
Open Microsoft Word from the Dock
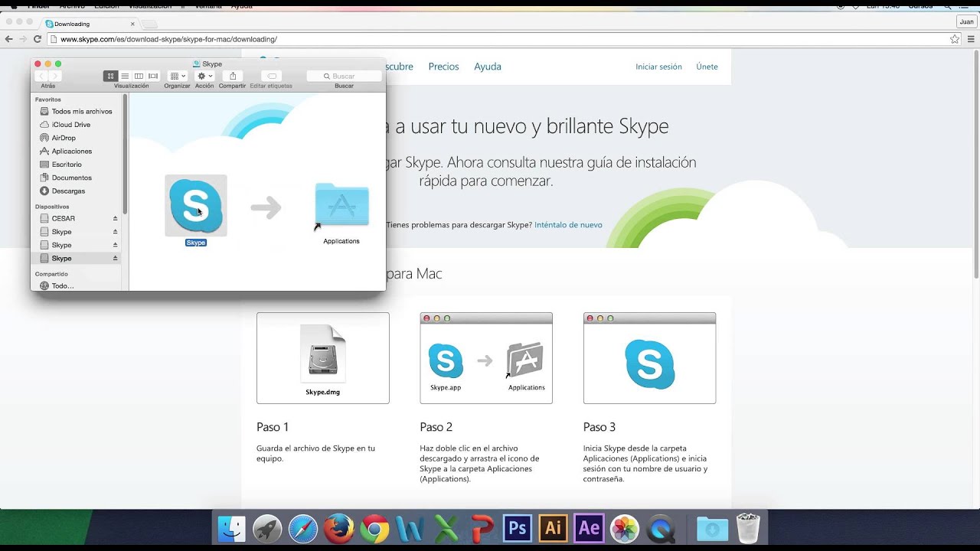coord(410,529)
